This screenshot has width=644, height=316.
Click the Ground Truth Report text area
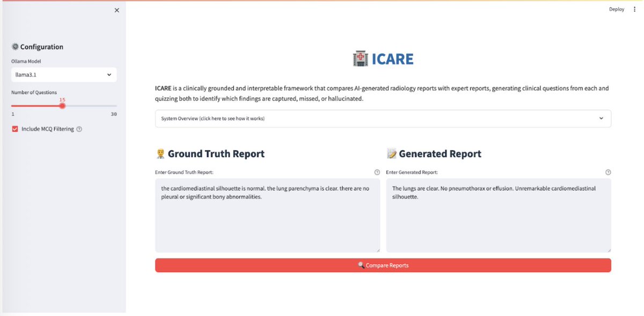coord(267,215)
